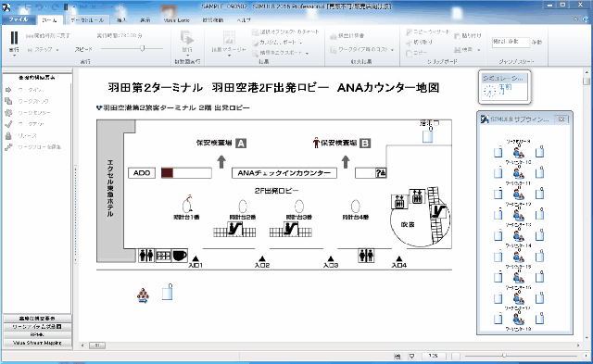The height and width of the screenshot is (364, 593).
Task: Open the Value Stream Mapping palette section
Action: click(x=37, y=343)
